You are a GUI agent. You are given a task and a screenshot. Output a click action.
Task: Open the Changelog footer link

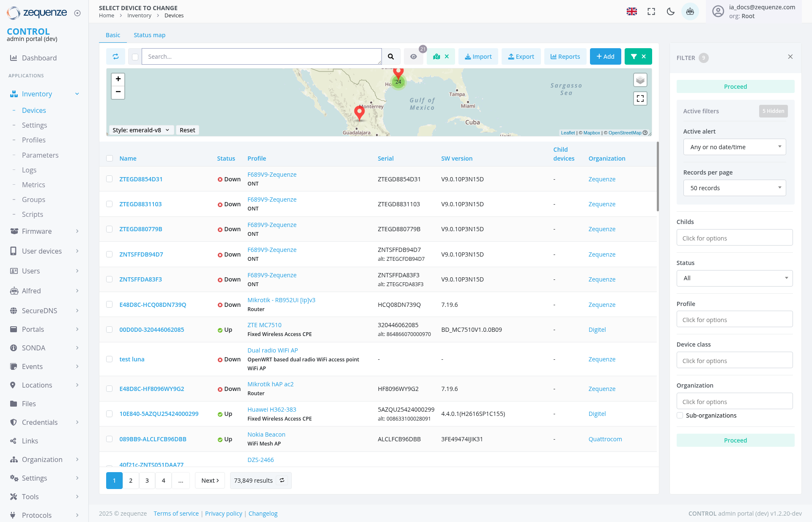(x=263, y=514)
